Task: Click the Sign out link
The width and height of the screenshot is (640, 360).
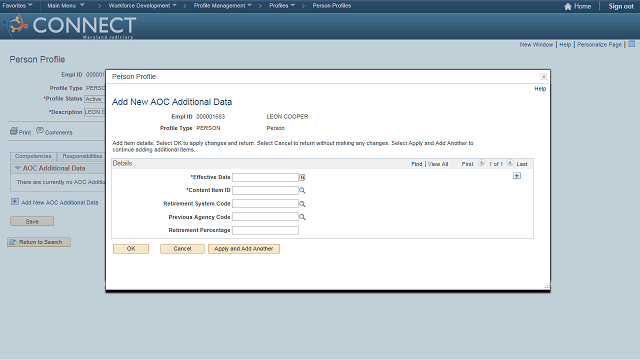Action: click(x=621, y=6)
